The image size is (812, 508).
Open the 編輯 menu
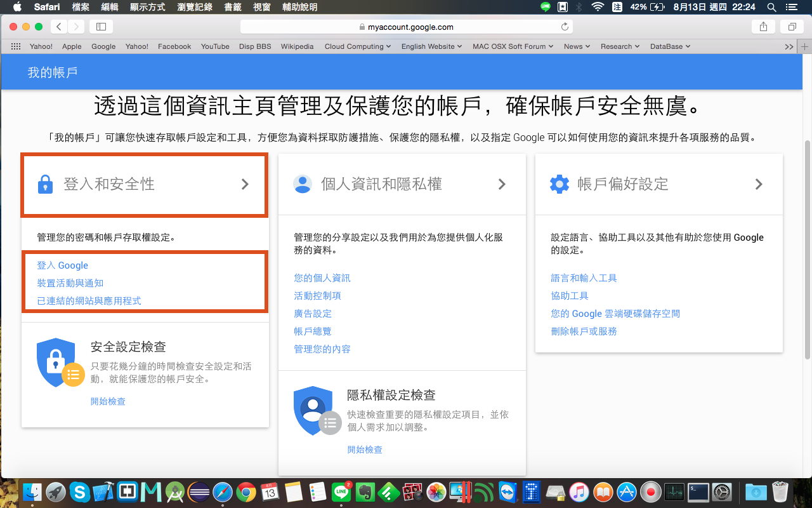(x=110, y=7)
